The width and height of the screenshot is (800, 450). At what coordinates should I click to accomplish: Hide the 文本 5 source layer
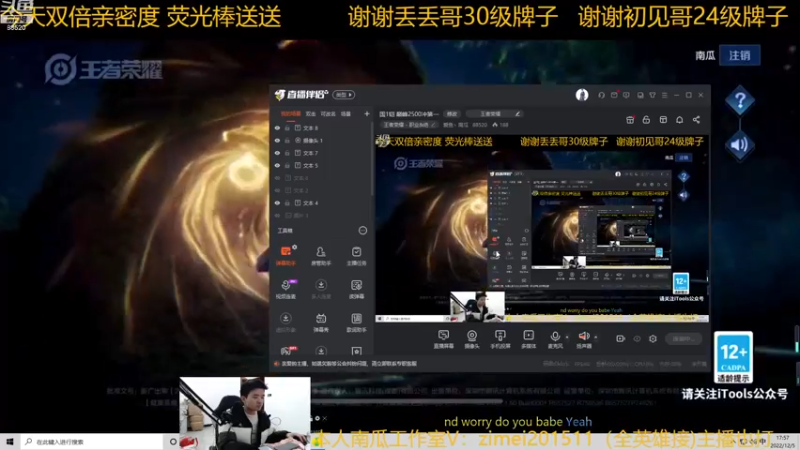coord(278,165)
